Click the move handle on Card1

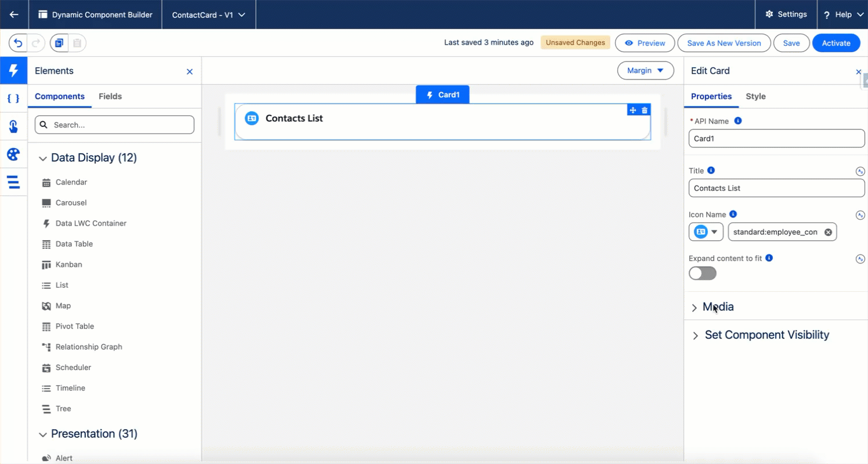point(633,110)
